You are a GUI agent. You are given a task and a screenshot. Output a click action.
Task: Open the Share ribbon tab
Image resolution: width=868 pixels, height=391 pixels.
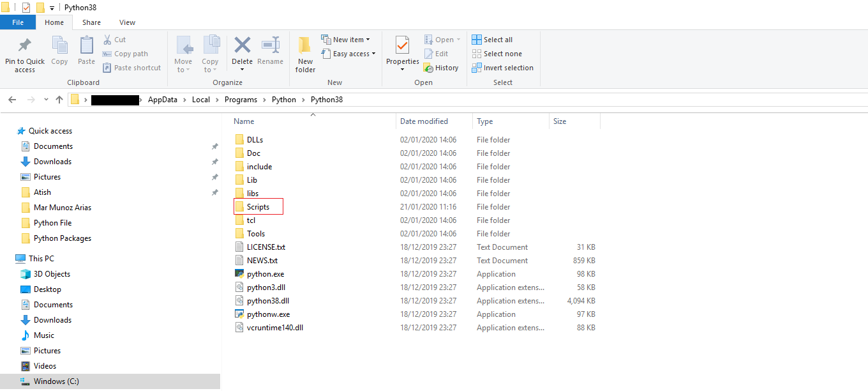pyautogui.click(x=91, y=22)
